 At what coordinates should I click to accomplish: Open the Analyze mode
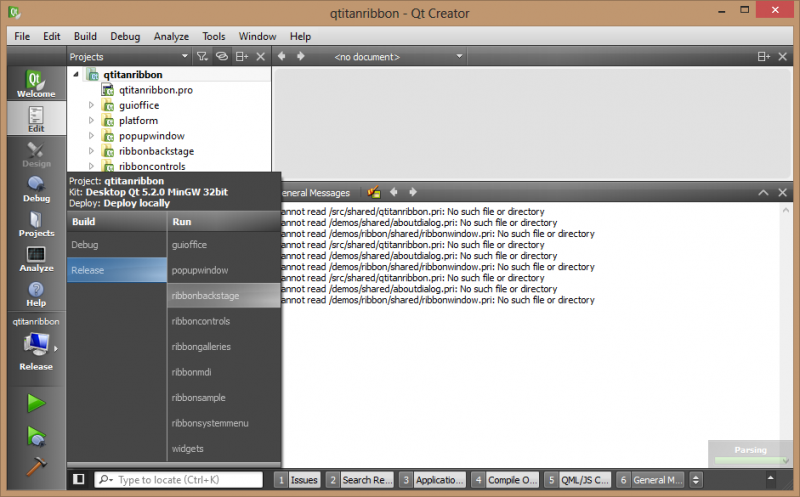36,258
